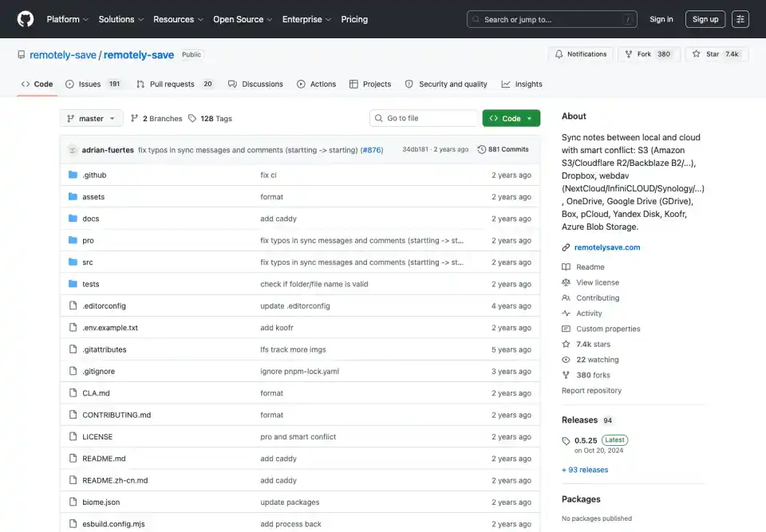Click the Activity pulse icon
The height and width of the screenshot is (532, 766).
(x=566, y=313)
